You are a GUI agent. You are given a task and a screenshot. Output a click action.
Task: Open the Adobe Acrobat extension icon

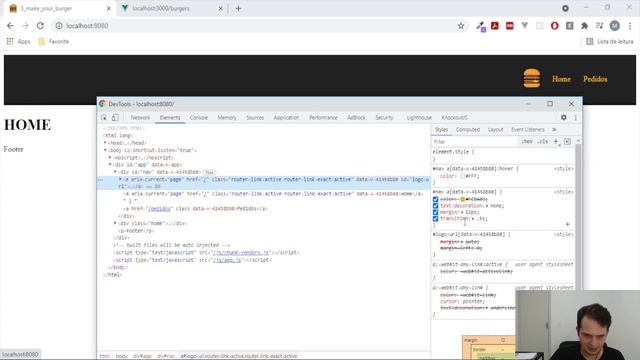[x=495, y=26]
